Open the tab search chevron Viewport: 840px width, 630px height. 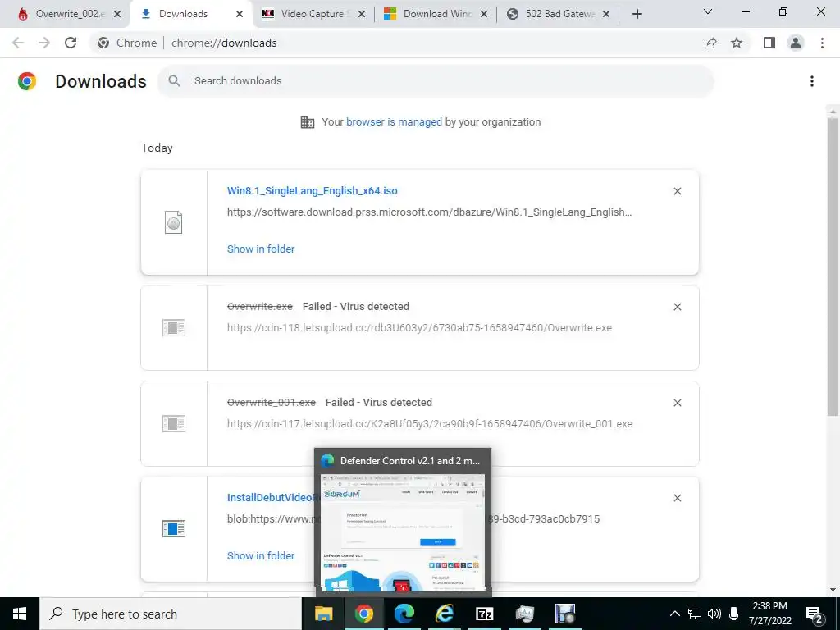(708, 11)
